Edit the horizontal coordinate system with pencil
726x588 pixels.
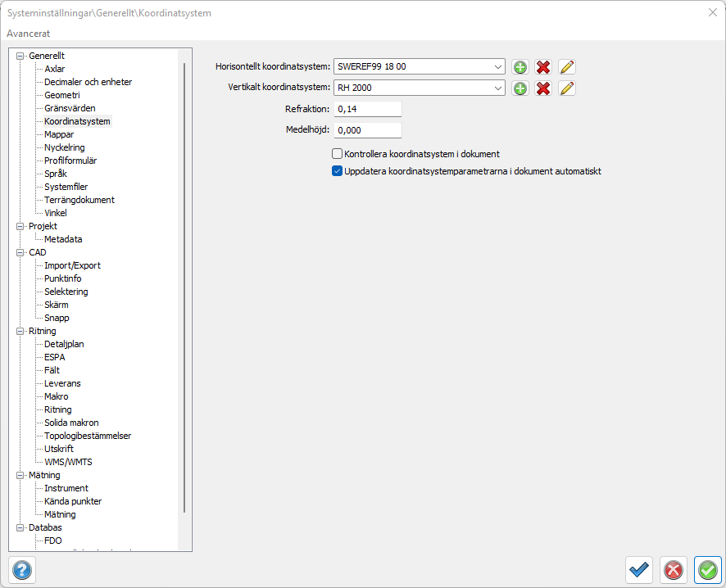pos(567,67)
